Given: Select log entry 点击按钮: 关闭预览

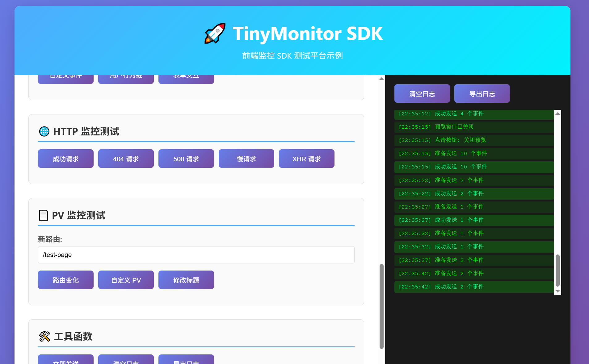Looking at the screenshot, I should [x=474, y=140].
